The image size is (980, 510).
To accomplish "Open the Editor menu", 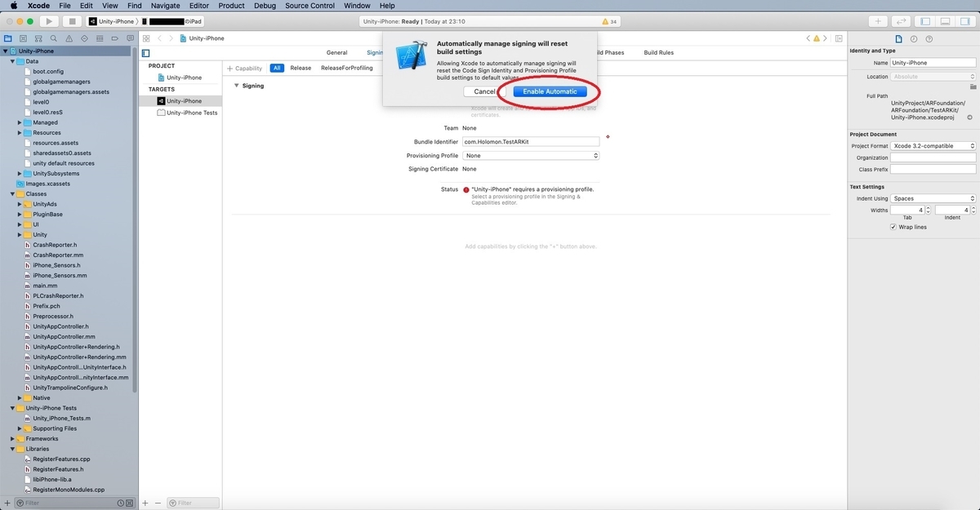I will click(199, 6).
